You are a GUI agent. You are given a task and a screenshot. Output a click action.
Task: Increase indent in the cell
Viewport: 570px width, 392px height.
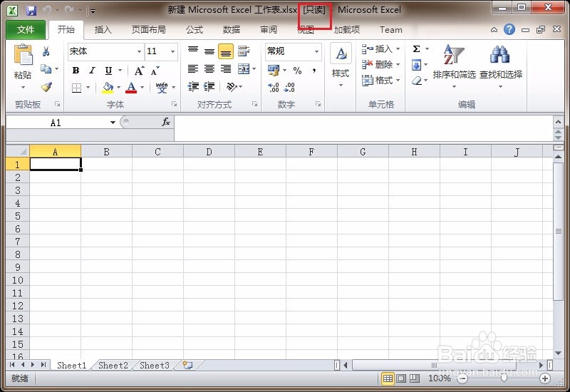pos(209,86)
